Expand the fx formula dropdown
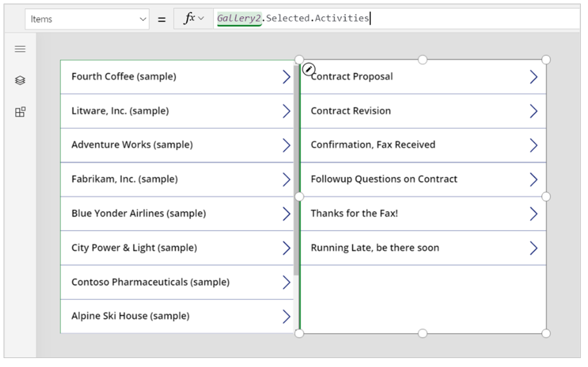The height and width of the screenshot is (367, 588). [x=193, y=19]
